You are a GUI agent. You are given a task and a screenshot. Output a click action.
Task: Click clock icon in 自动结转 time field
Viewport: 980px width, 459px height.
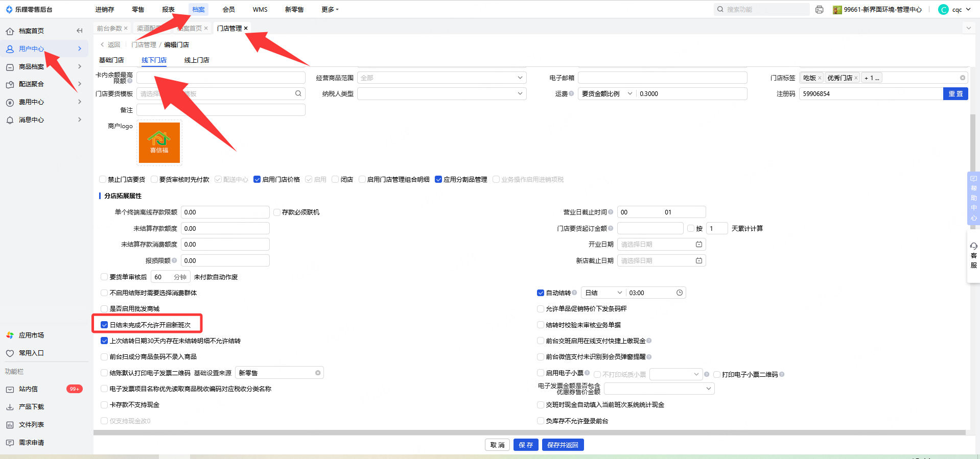(680, 293)
